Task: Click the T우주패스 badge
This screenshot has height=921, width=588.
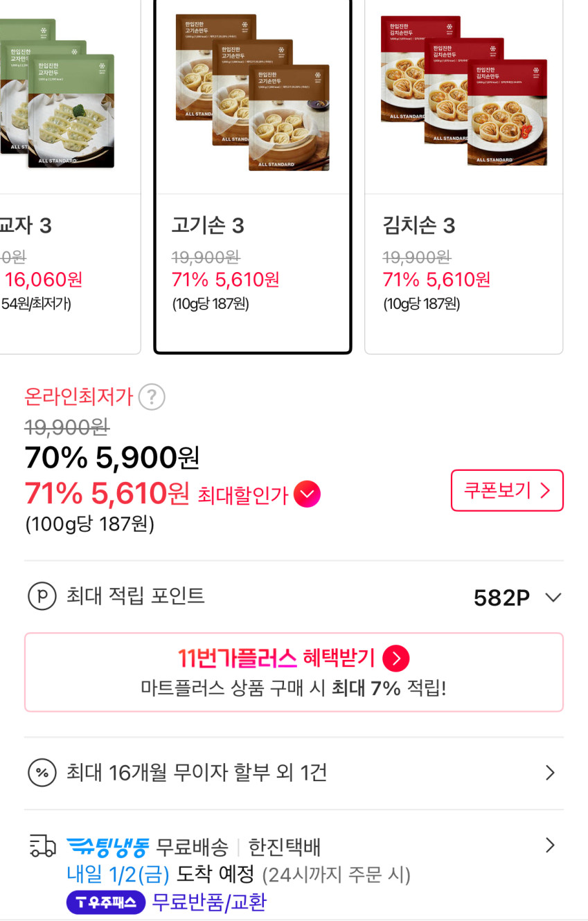Action: click(x=106, y=902)
